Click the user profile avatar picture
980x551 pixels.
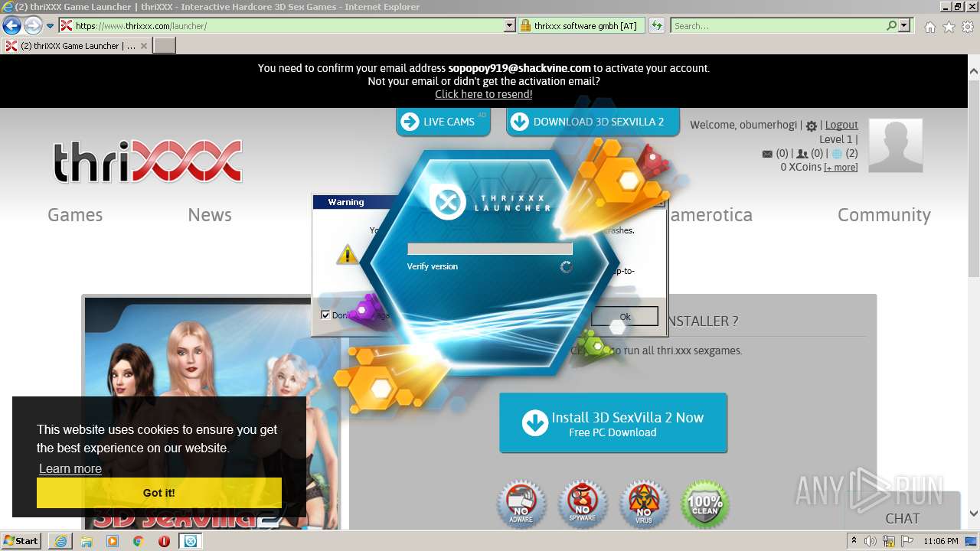(x=896, y=145)
